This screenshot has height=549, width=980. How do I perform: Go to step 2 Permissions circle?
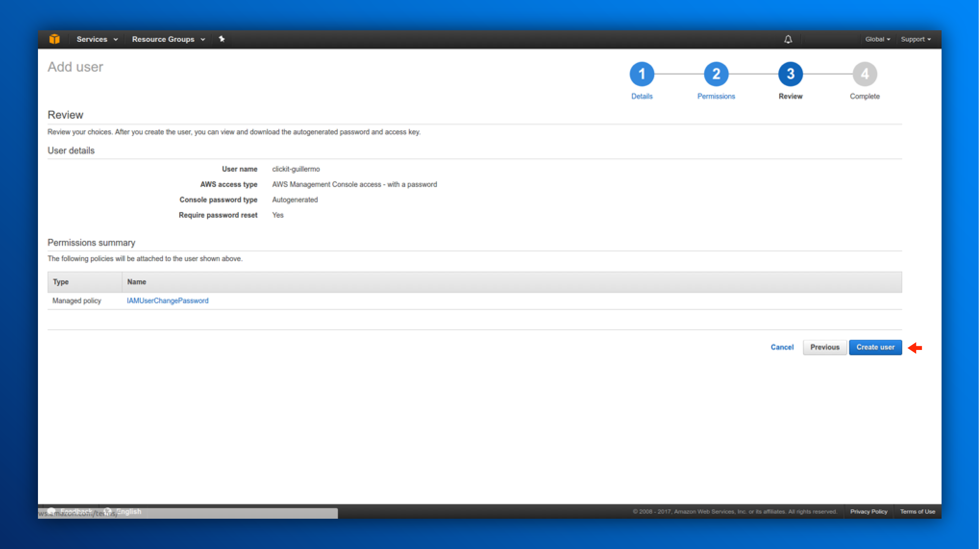716,74
